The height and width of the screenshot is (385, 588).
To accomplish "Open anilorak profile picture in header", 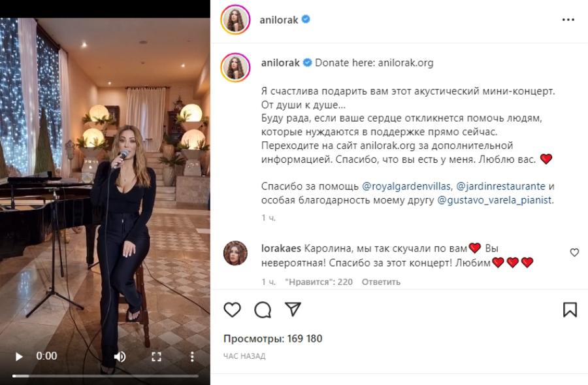I will 235,20.
